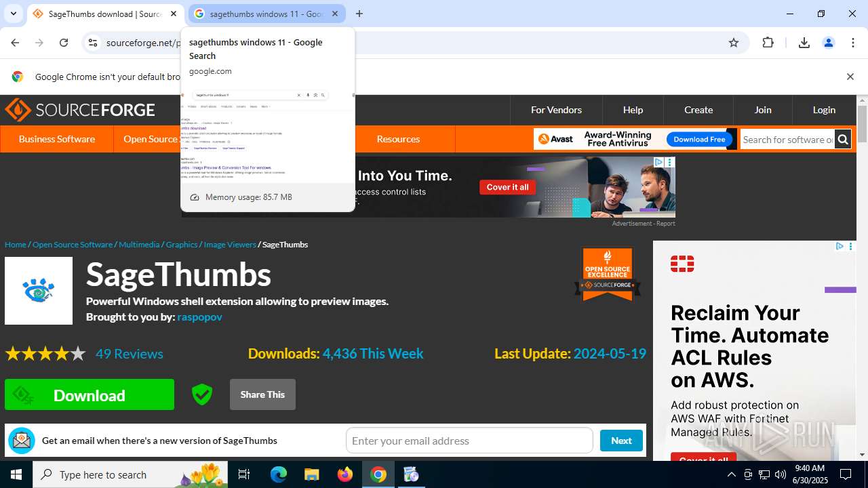Open the Help menu

pos(633,110)
